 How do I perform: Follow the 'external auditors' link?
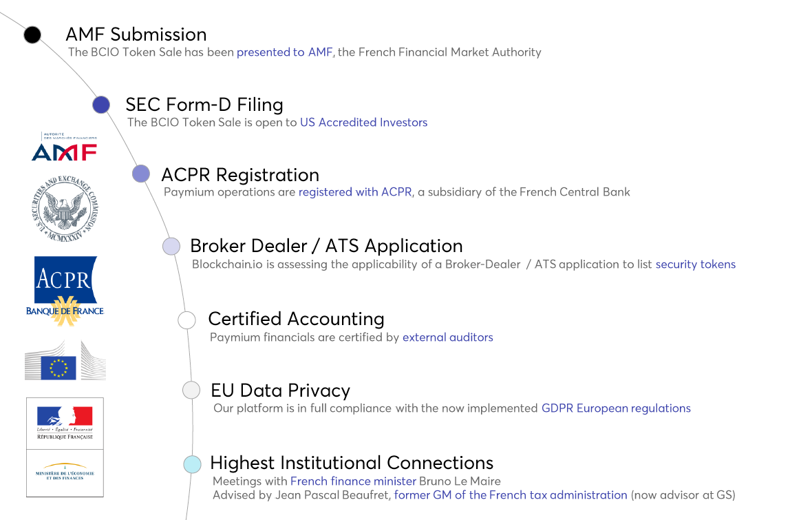[x=447, y=337]
